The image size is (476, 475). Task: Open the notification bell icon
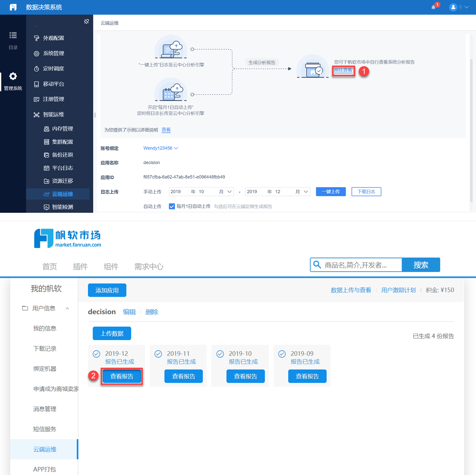[x=434, y=7]
